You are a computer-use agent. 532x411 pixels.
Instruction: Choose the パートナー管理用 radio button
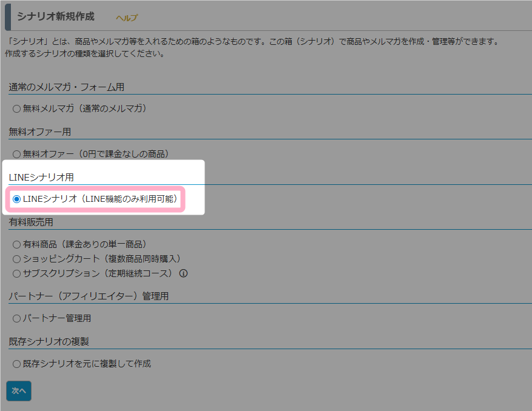pyautogui.click(x=16, y=318)
